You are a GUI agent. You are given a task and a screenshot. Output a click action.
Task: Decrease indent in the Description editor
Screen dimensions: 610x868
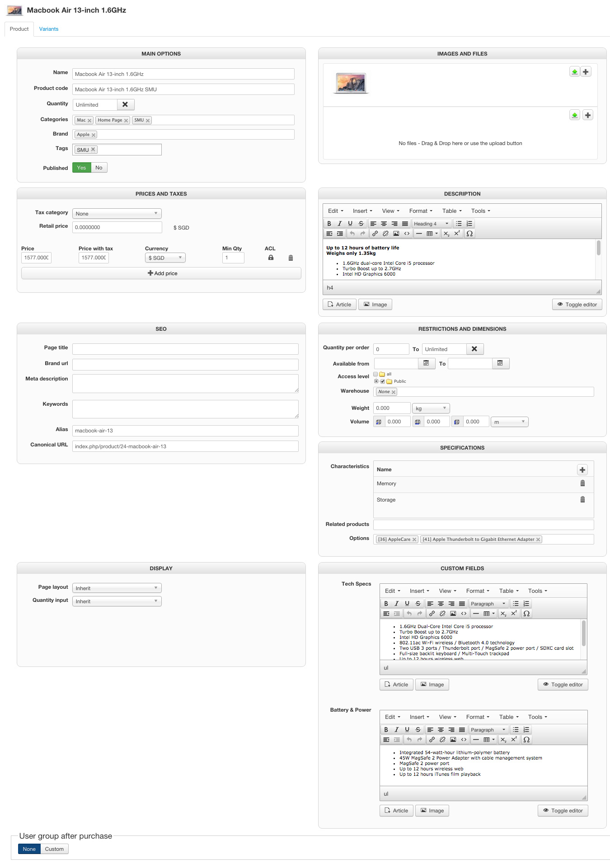[329, 234]
